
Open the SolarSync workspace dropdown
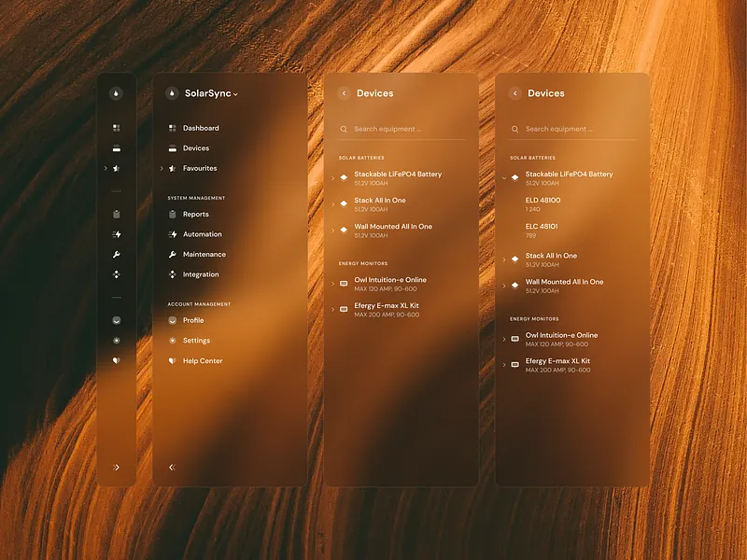tap(234, 93)
